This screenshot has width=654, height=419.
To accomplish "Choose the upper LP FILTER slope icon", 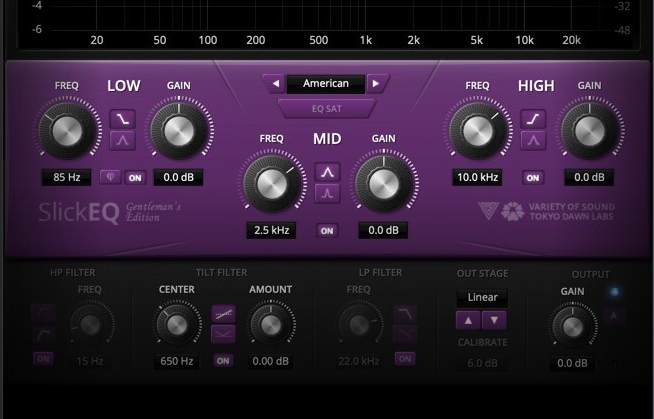I will (x=405, y=314).
